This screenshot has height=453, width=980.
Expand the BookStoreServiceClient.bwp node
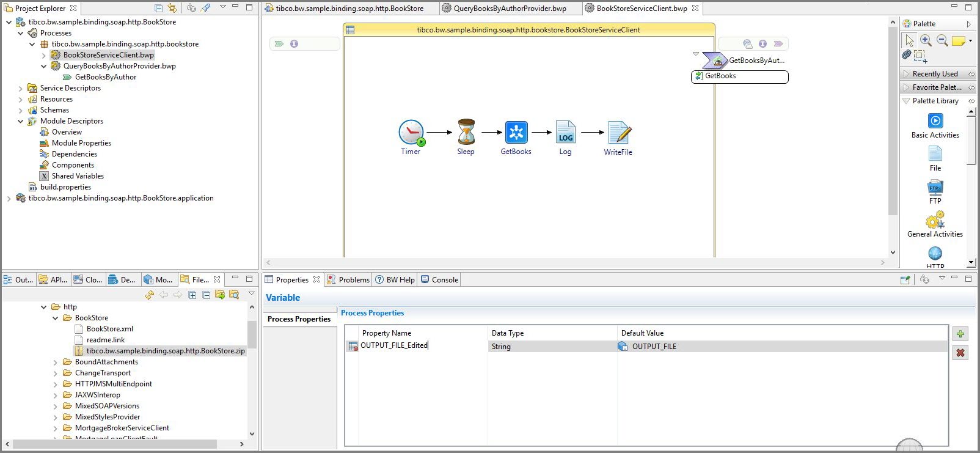point(44,55)
